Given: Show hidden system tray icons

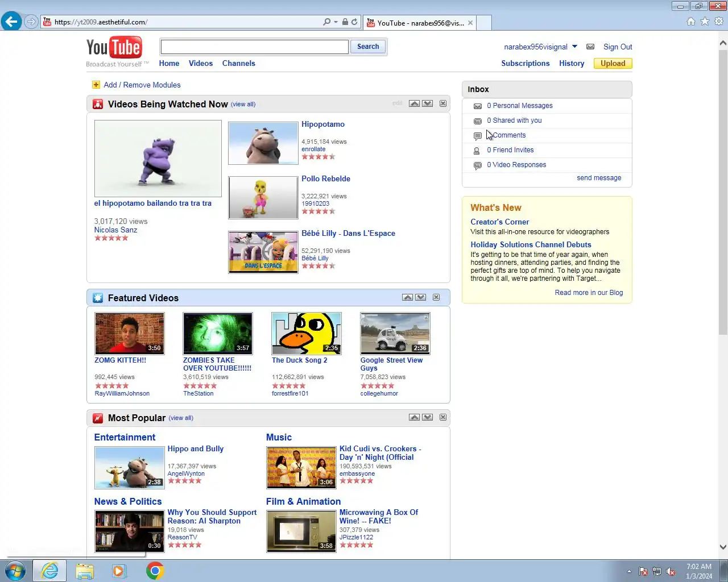Looking at the screenshot, I should tap(629, 572).
